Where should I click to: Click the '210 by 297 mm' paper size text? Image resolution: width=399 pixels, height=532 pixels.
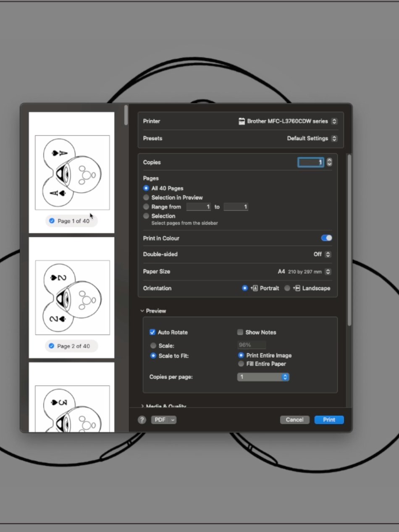(x=305, y=272)
